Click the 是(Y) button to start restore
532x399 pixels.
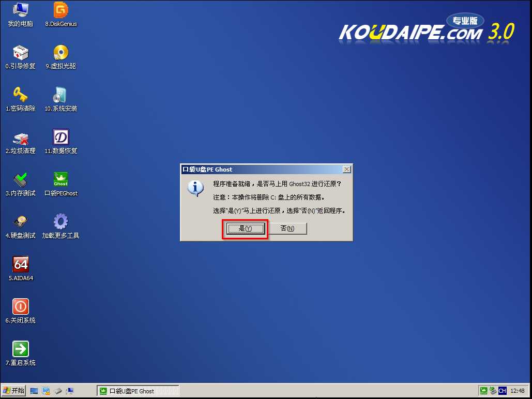(x=245, y=228)
